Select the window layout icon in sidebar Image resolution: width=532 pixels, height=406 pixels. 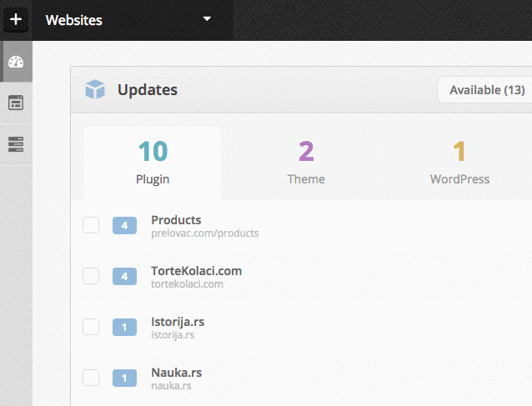click(16, 103)
